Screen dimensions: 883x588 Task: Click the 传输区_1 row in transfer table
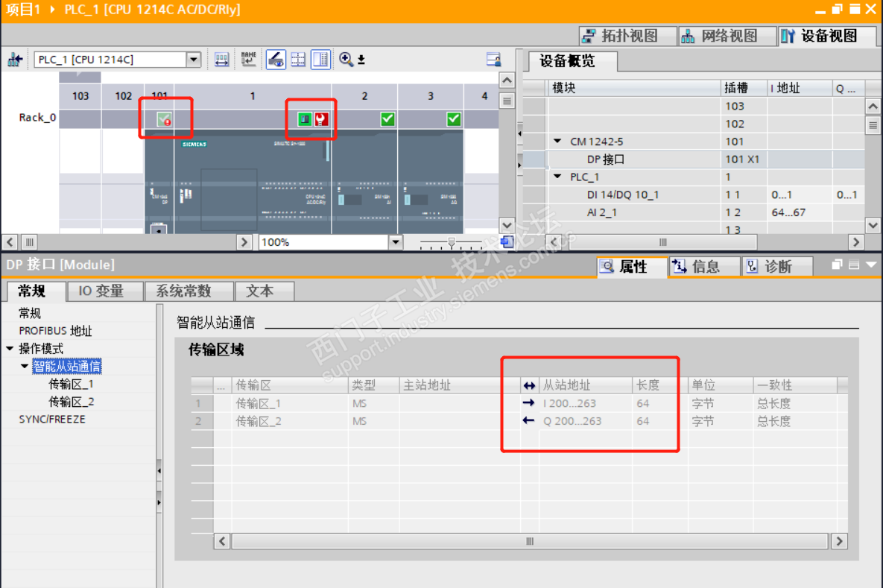click(519, 403)
